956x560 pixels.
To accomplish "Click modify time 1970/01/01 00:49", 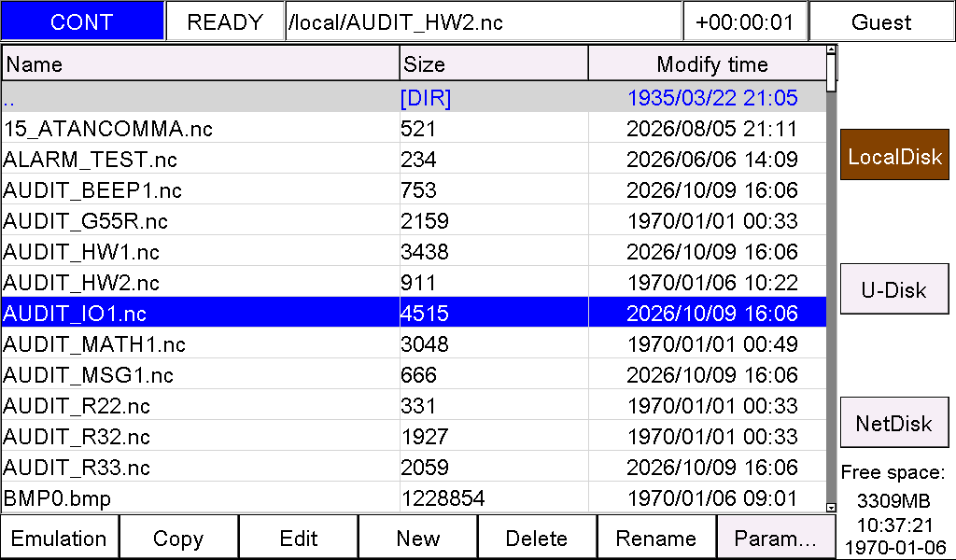I will tap(712, 344).
